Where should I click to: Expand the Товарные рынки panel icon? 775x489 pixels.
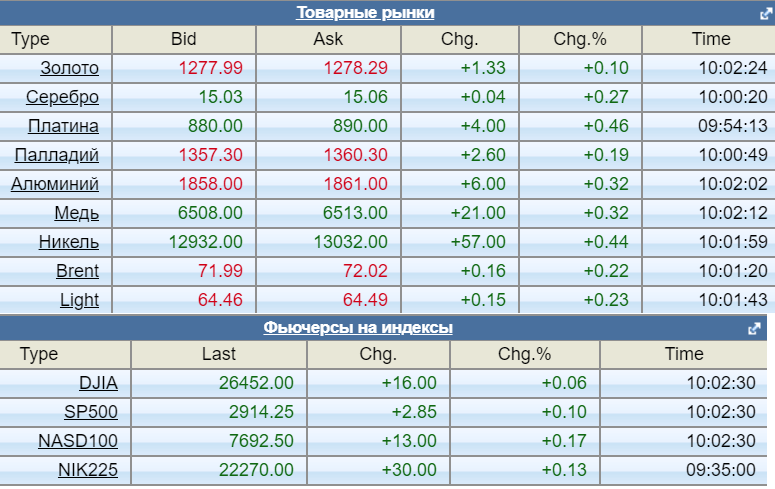[x=765, y=14]
